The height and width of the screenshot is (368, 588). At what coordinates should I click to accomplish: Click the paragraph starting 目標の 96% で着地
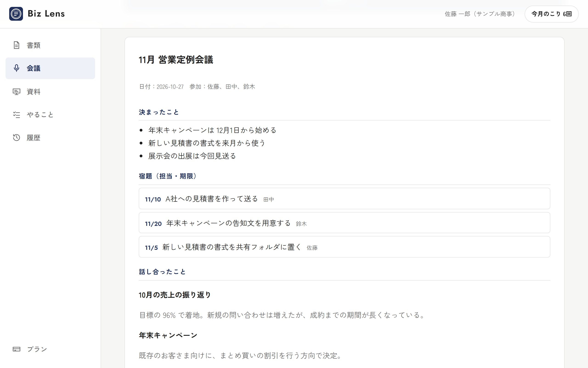pos(282,315)
